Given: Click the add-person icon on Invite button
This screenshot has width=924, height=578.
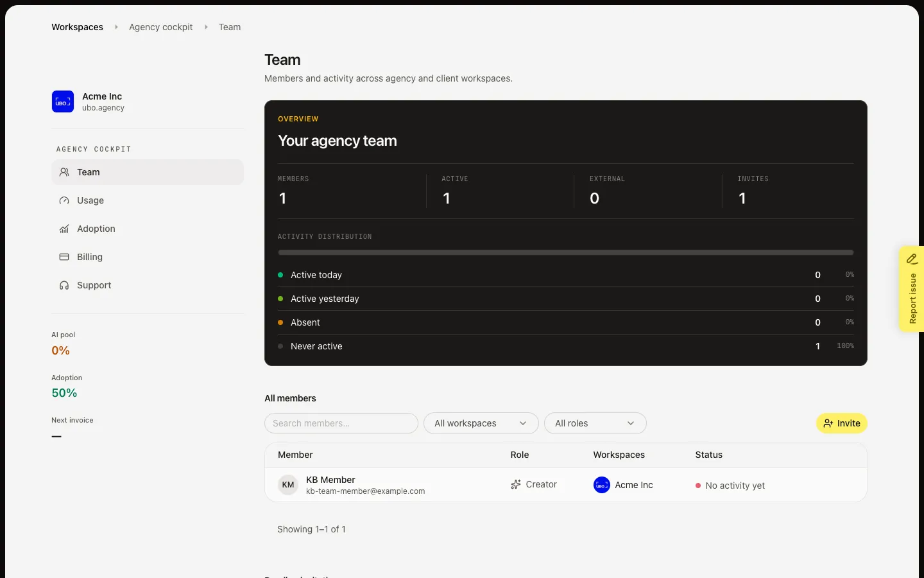Looking at the screenshot, I should click(828, 423).
